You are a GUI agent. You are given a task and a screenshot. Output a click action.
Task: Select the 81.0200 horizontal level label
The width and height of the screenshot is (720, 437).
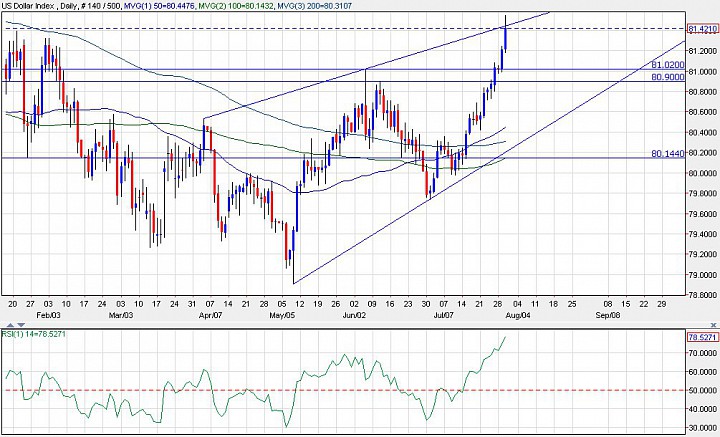[668, 65]
